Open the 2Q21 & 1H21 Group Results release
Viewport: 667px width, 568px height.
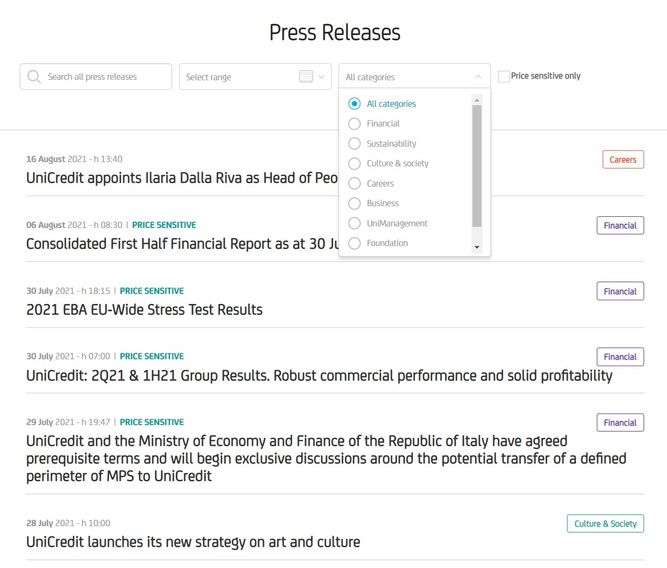pos(319,376)
